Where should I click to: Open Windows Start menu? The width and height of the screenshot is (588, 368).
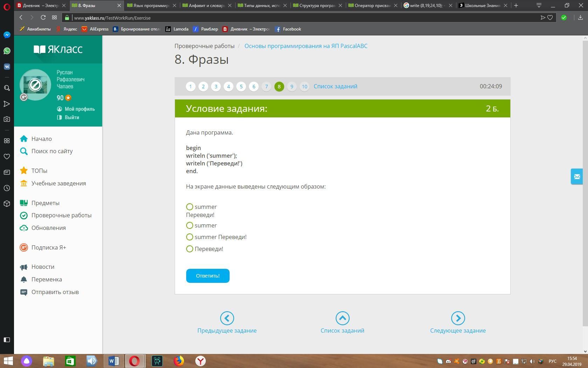click(x=8, y=361)
